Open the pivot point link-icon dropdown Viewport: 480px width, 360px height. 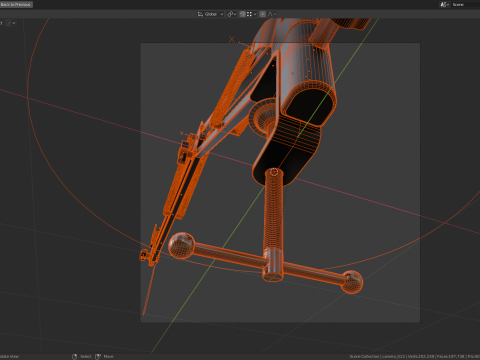pyautogui.click(x=232, y=14)
